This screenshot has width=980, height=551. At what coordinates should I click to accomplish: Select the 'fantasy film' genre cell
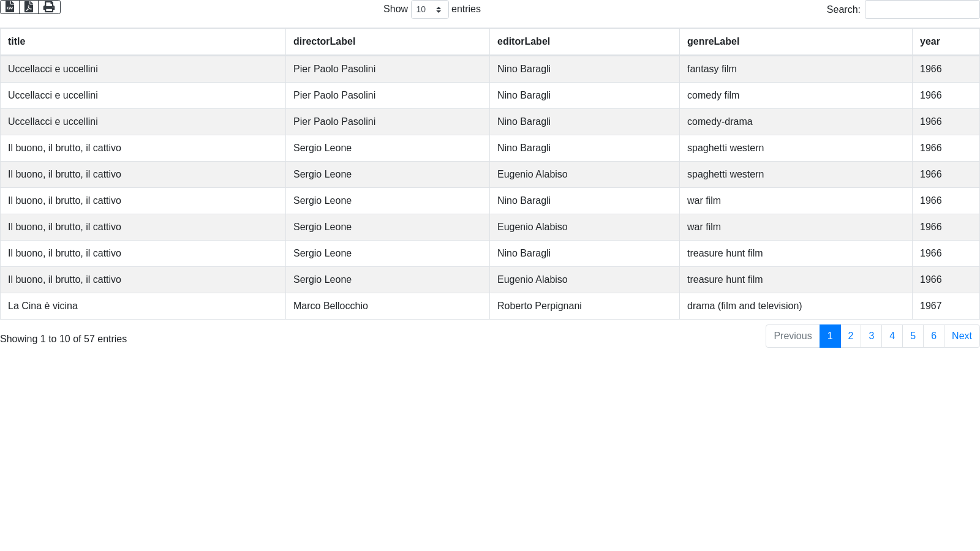796,69
